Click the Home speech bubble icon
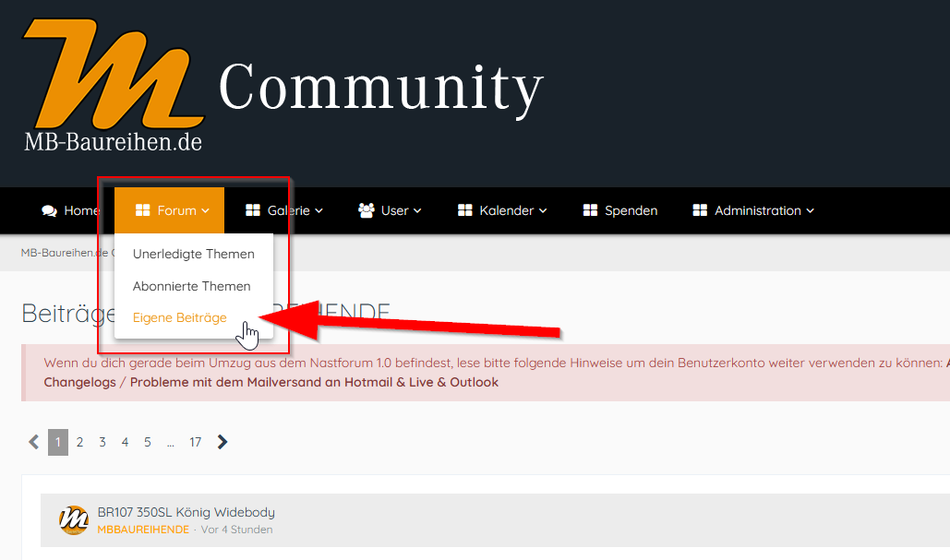The width and height of the screenshot is (950, 560). (49, 210)
